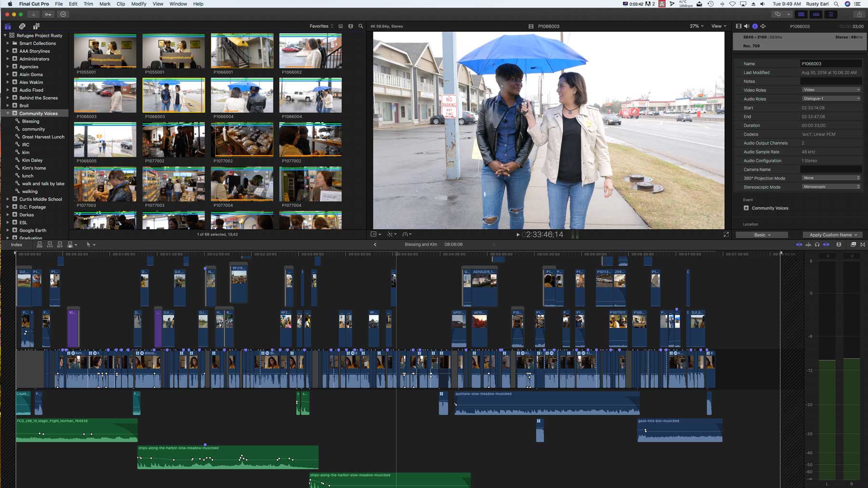868x488 pixels.
Task: Toggle viewer full screen arrows icon
Action: (726, 235)
